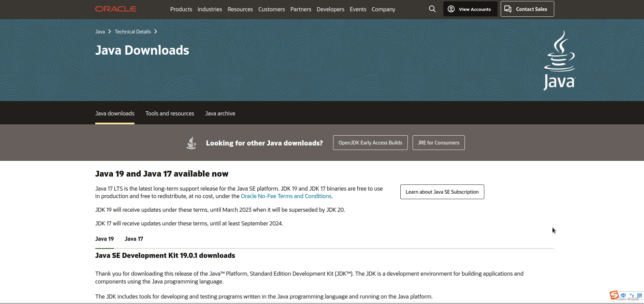Click OpenJDK Early Access Builds button
This screenshot has width=644, height=304.
[x=370, y=143]
